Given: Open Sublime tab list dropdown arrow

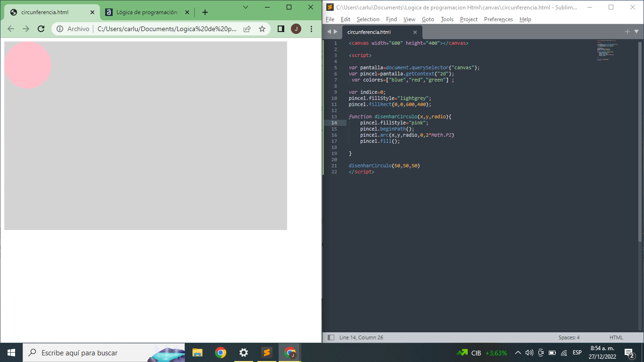Looking at the screenshot, I should coord(636,32).
